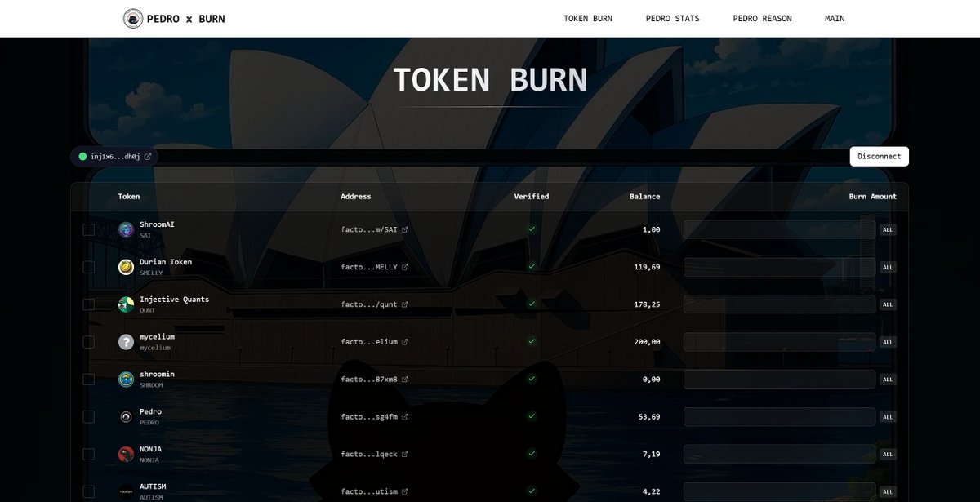Click the NONJA token icon

click(x=126, y=455)
